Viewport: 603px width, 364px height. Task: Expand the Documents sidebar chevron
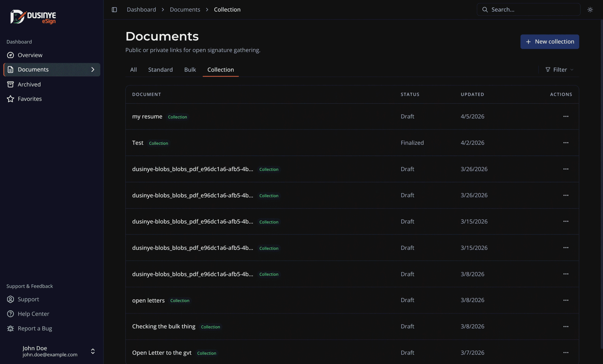click(x=93, y=70)
